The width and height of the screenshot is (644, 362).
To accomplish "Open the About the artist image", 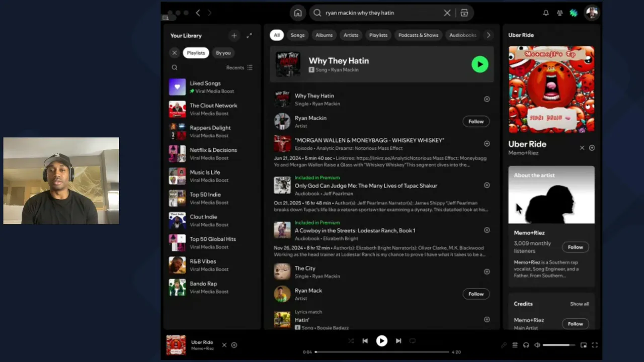I will pyautogui.click(x=551, y=195).
